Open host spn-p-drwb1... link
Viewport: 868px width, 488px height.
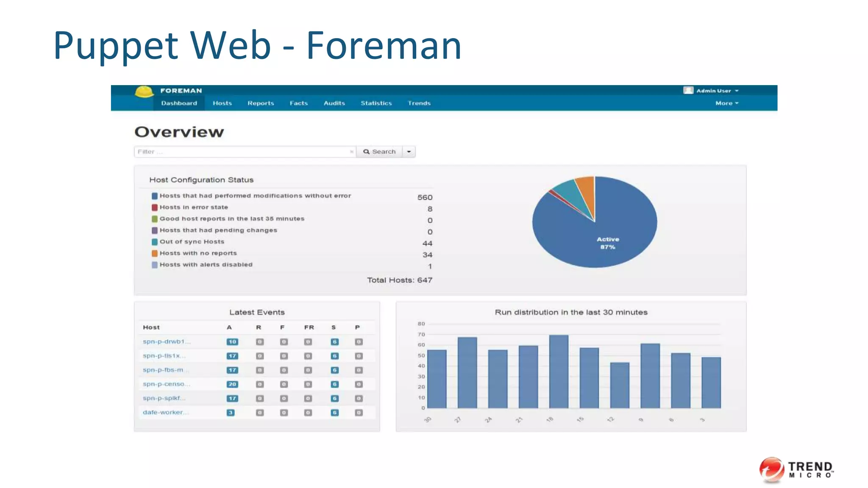167,341
